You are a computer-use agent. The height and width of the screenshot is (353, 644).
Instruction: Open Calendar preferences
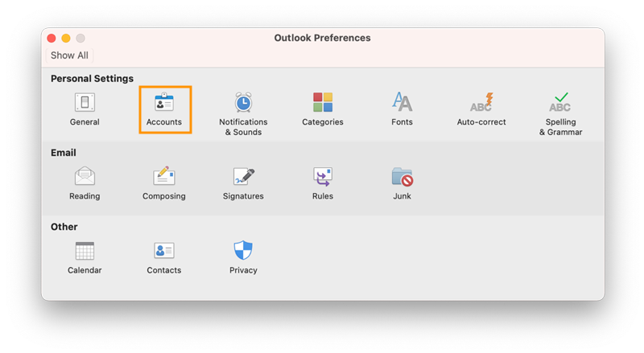tap(85, 258)
